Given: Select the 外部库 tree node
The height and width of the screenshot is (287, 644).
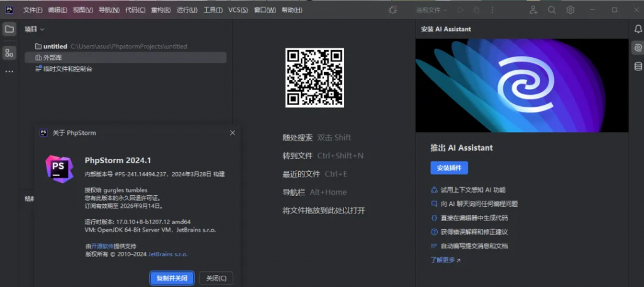Looking at the screenshot, I should (125, 57).
